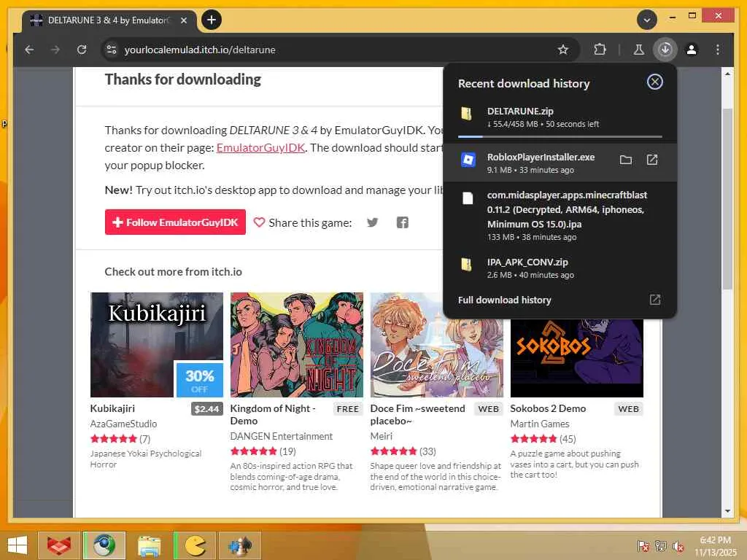747x560 pixels.
Task: Close the DELTARUNE 3 & 4 tab
Action: (184, 20)
